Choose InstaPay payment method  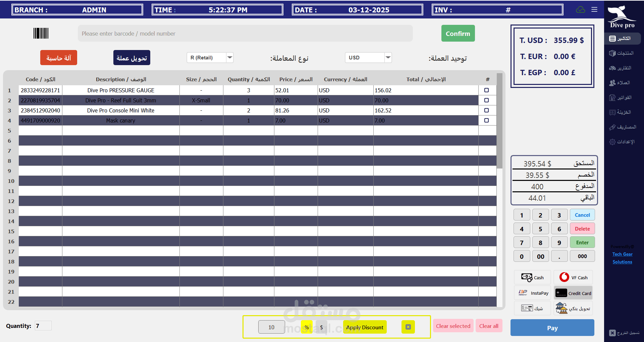(x=532, y=293)
